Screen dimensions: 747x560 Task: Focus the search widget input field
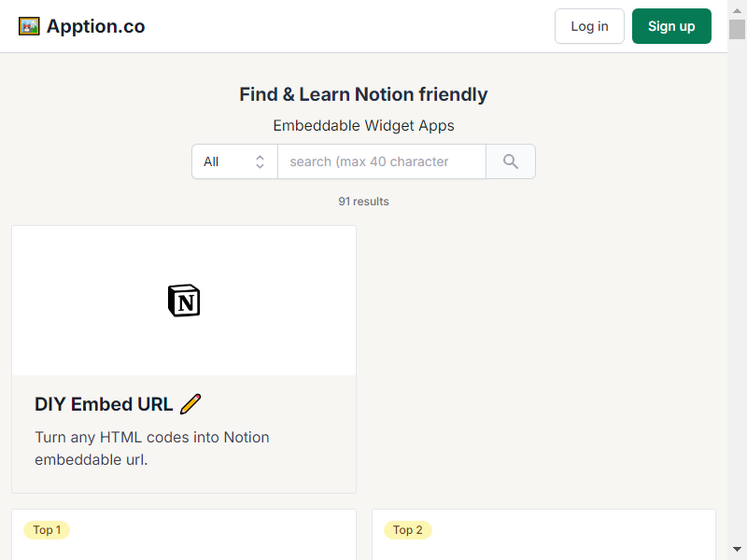click(x=382, y=161)
